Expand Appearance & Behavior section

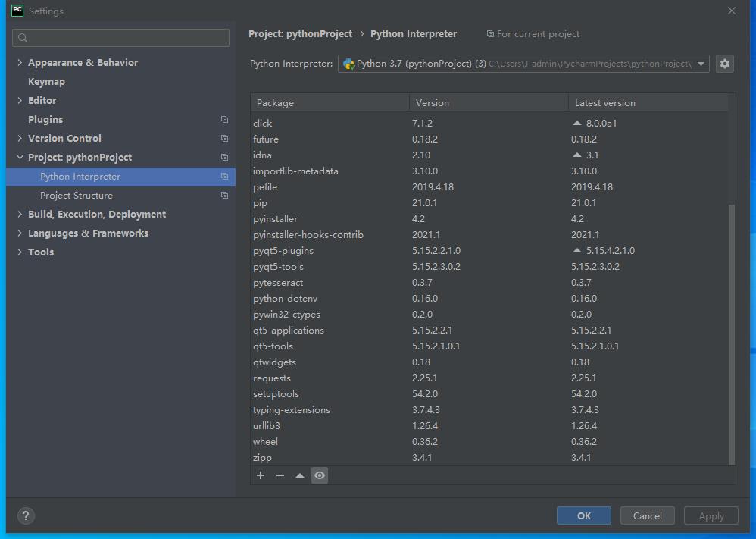(x=20, y=62)
